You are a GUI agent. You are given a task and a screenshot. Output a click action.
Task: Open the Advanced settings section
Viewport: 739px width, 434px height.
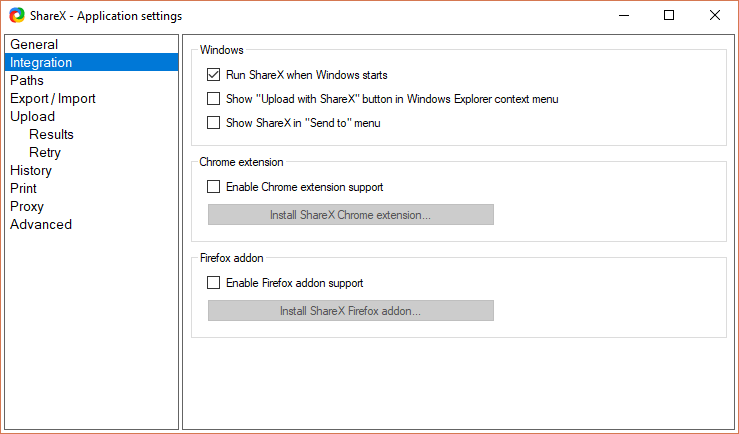click(91, 224)
